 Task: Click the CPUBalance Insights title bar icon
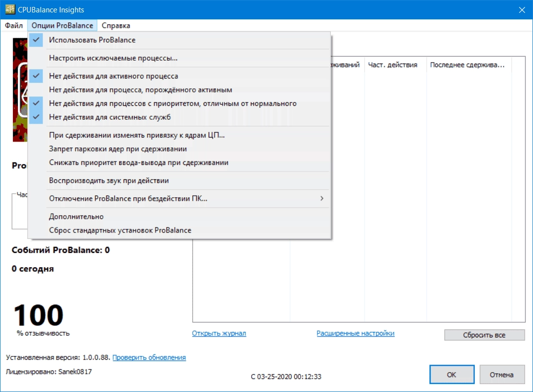[x=10, y=9]
